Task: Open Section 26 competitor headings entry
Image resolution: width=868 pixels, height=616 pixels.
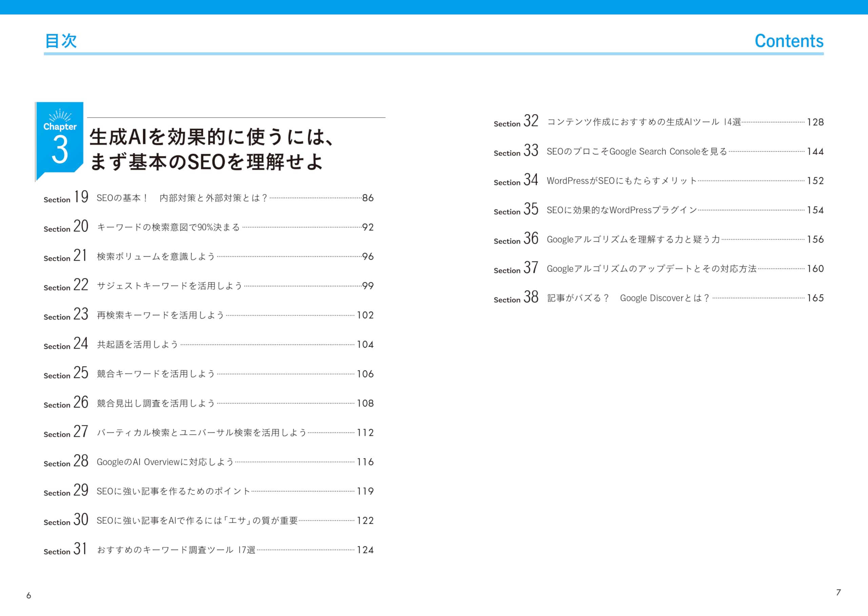Action: click(156, 403)
